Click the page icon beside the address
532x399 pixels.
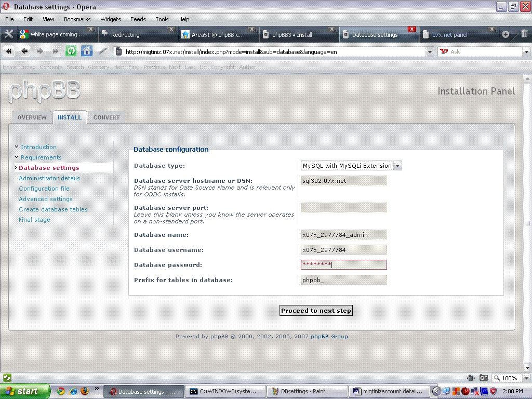[x=119, y=51]
